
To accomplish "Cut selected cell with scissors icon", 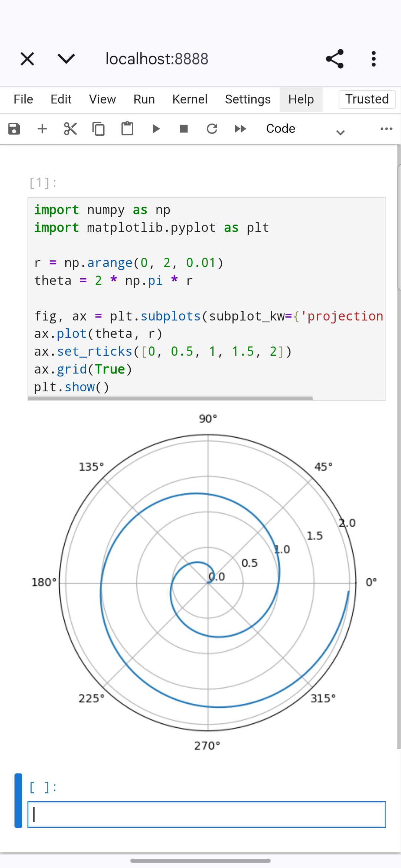I will [x=71, y=129].
